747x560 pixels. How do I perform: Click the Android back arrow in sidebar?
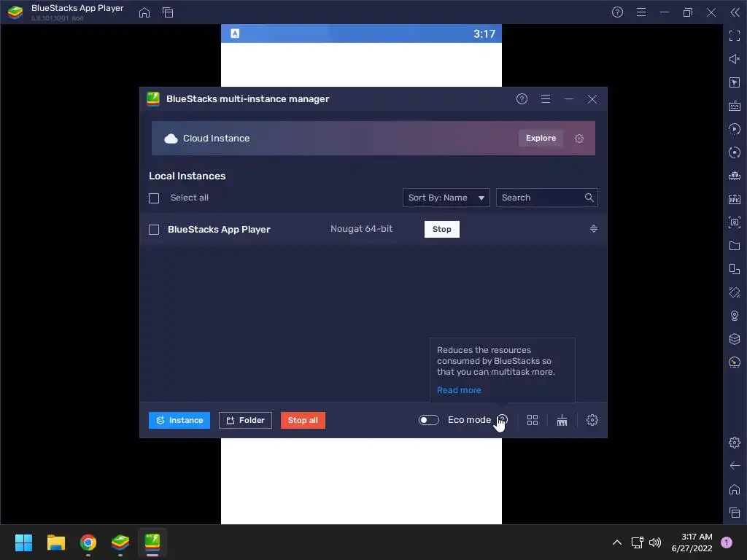(x=734, y=466)
